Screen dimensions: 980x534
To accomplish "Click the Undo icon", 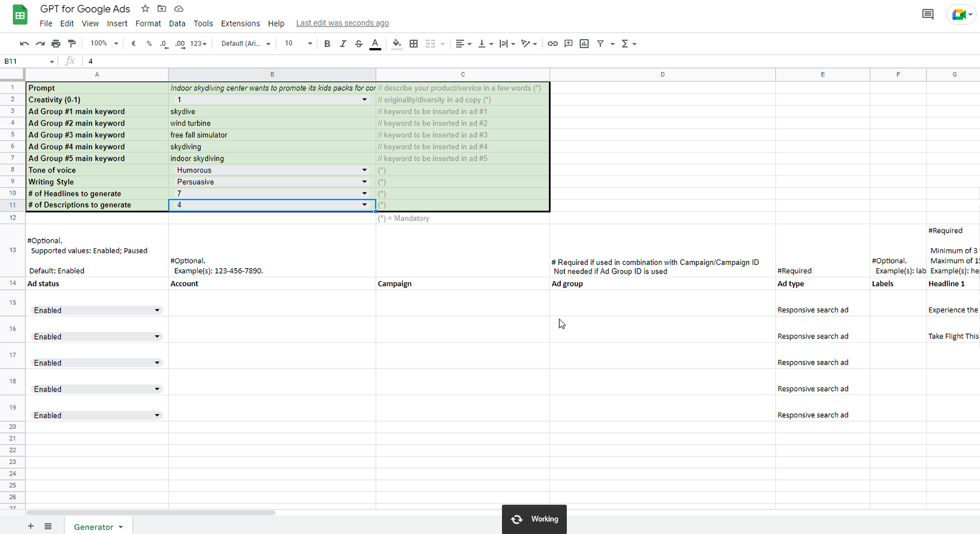I will 24,44.
